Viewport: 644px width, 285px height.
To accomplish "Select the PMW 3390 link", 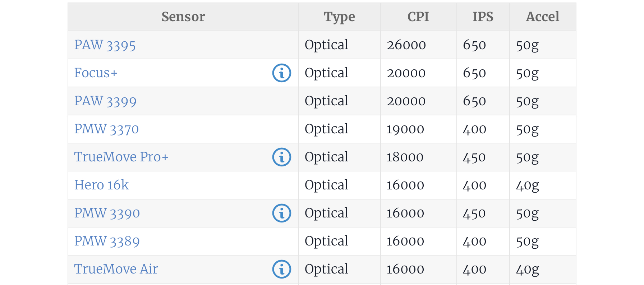I will 107,213.
